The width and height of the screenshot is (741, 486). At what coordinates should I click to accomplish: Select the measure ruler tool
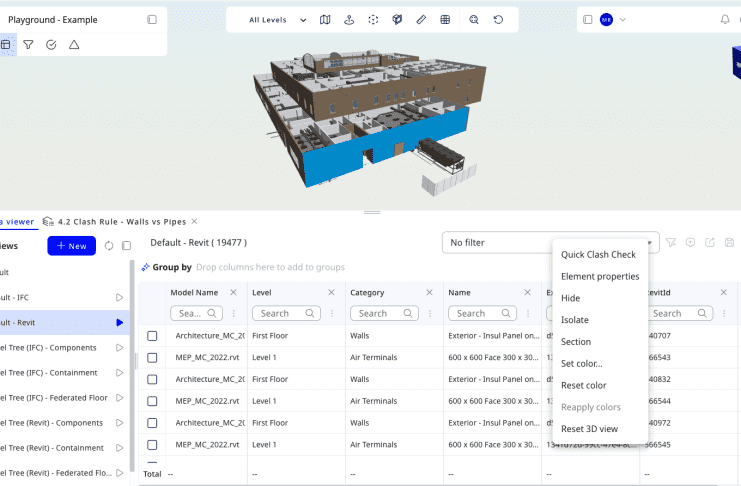click(x=421, y=19)
